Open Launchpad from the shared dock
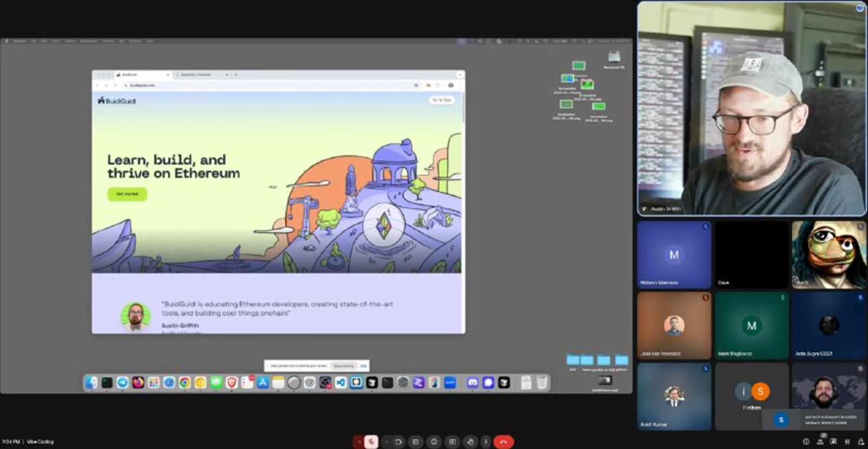Screen dimensions: 868x449 click(x=154, y=383)
